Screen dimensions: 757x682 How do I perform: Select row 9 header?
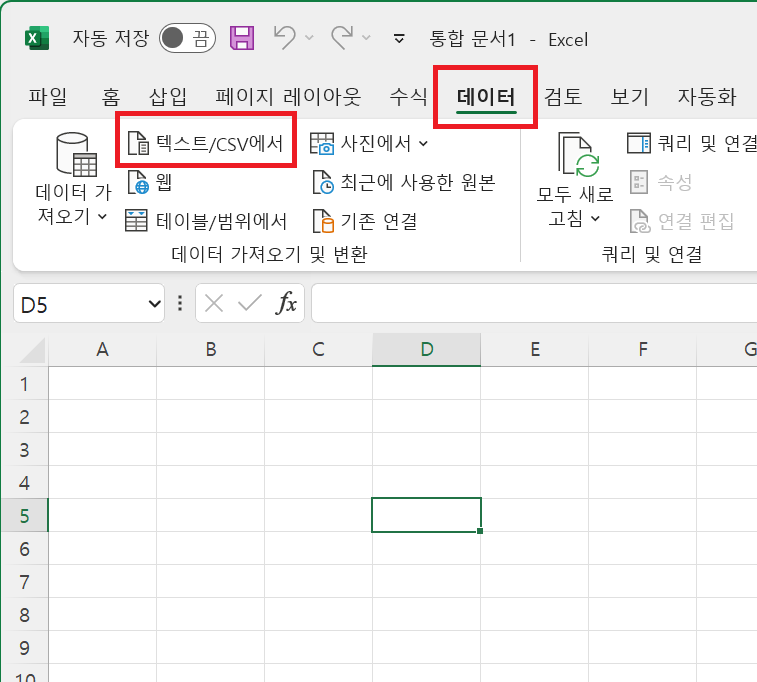point(24,647)
